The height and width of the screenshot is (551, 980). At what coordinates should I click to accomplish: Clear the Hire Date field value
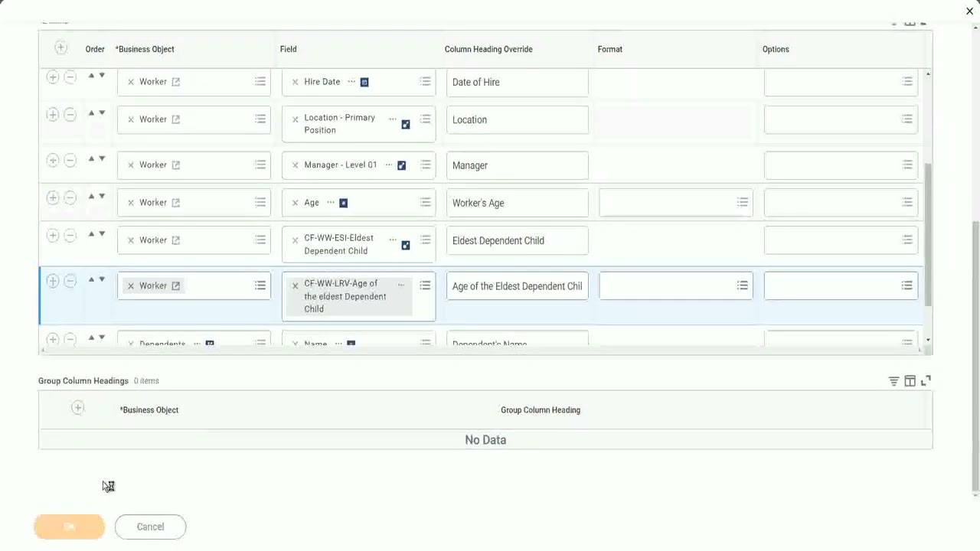pyautogui.click(x=296, y=82)
